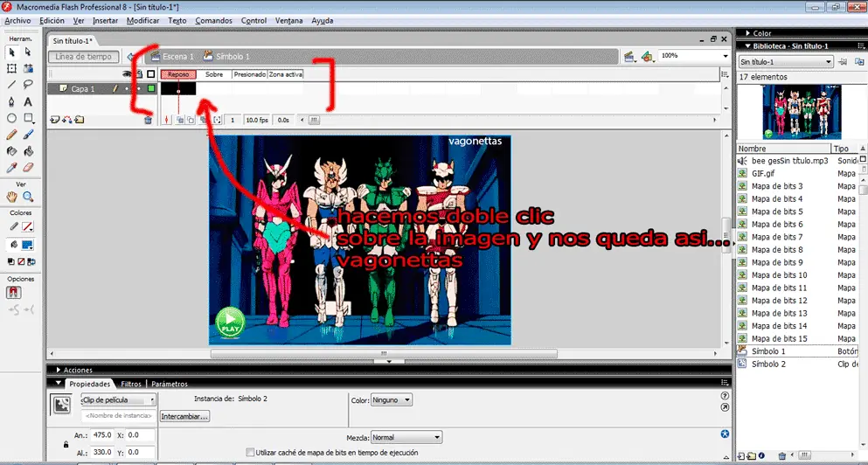Click Símbolo 1 in the edit bar
This screenshot has height=465, width=868.
point(226,57)
